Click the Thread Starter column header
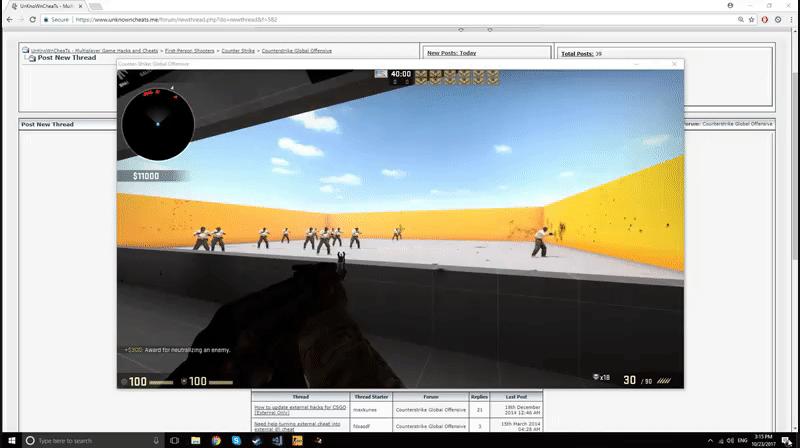Viewport: 800px width, 448px height. (371, 396)
